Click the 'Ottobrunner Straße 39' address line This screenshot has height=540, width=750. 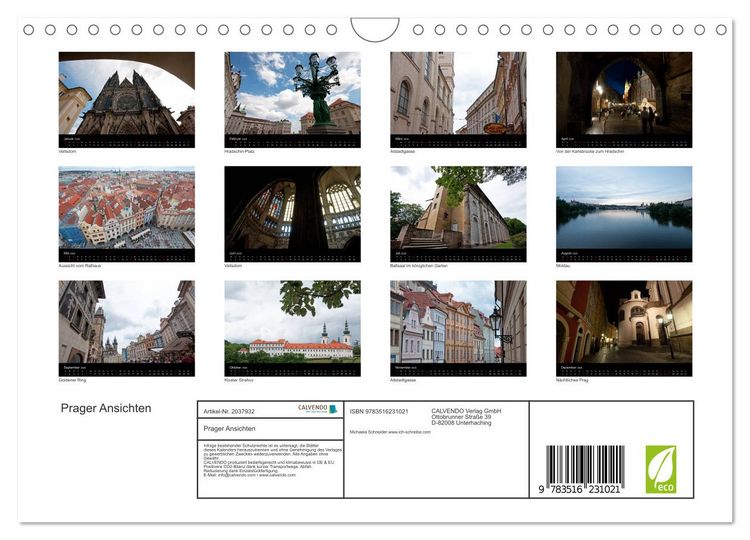tap(461, 417)
